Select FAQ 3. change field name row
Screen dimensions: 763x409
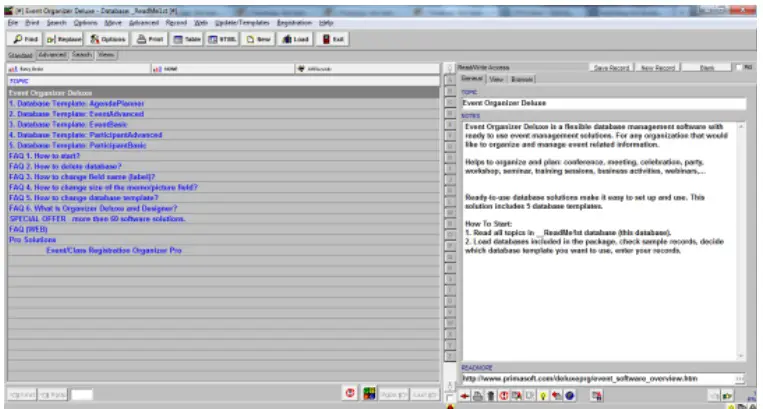[x=223, y=177]
